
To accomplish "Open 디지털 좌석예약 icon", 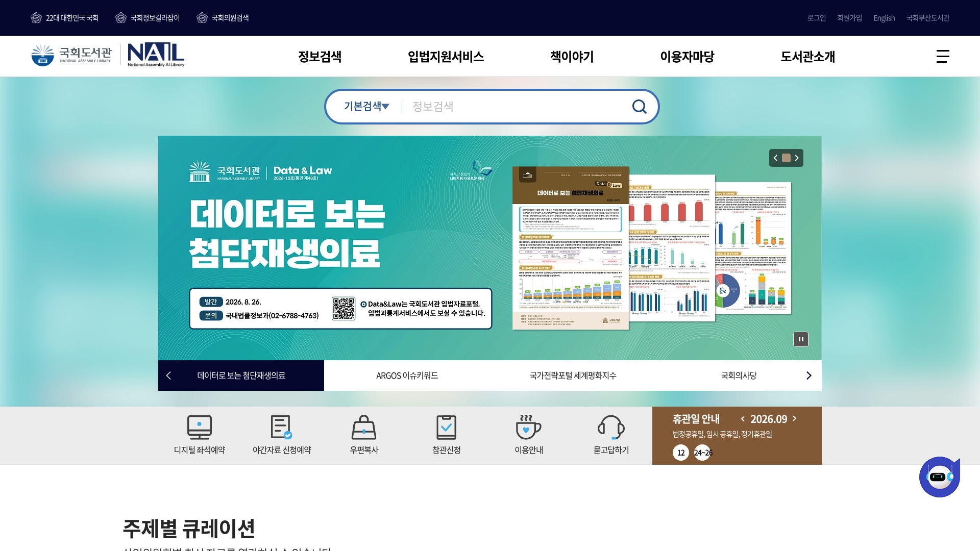I will coord(200,435).
